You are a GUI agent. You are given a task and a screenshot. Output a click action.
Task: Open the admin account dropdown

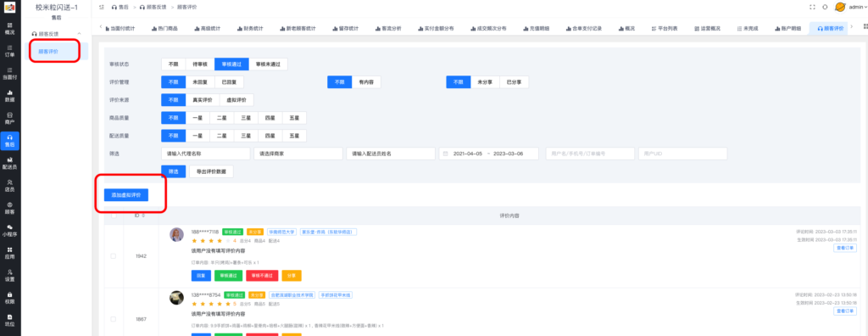(858, 7)
